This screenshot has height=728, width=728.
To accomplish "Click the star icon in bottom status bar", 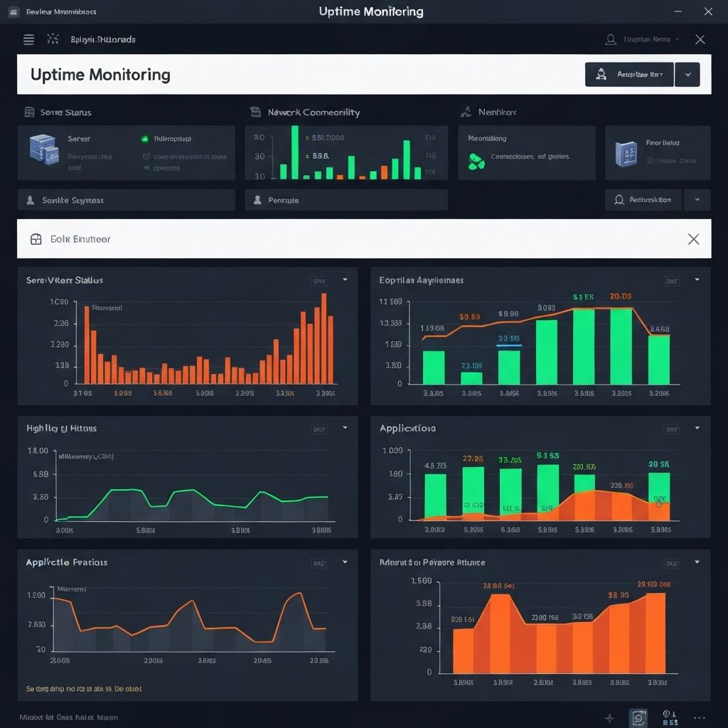I will (x=609, y=718).
